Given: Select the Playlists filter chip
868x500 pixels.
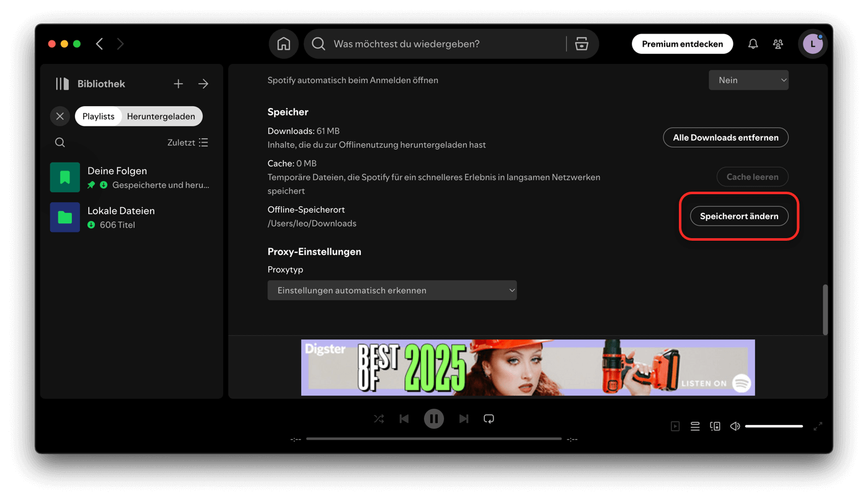Looking at the screenshot, I should coord(99,117).
